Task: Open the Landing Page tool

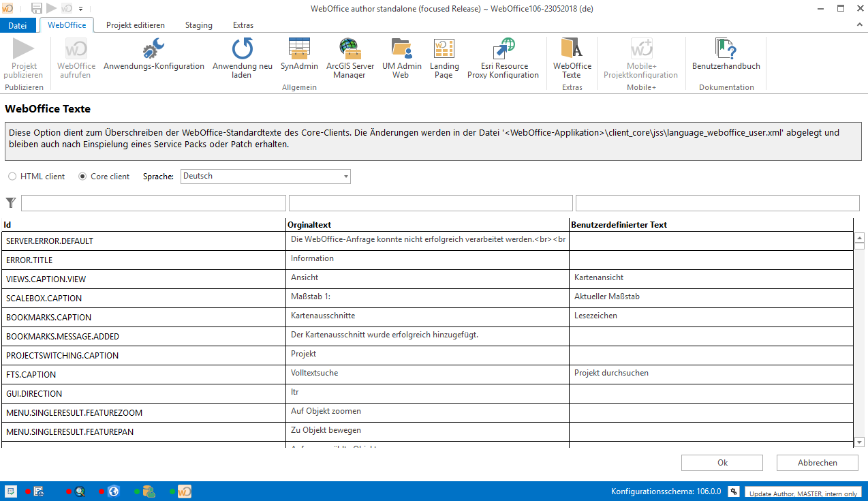Action: click(x=444, y=58)
